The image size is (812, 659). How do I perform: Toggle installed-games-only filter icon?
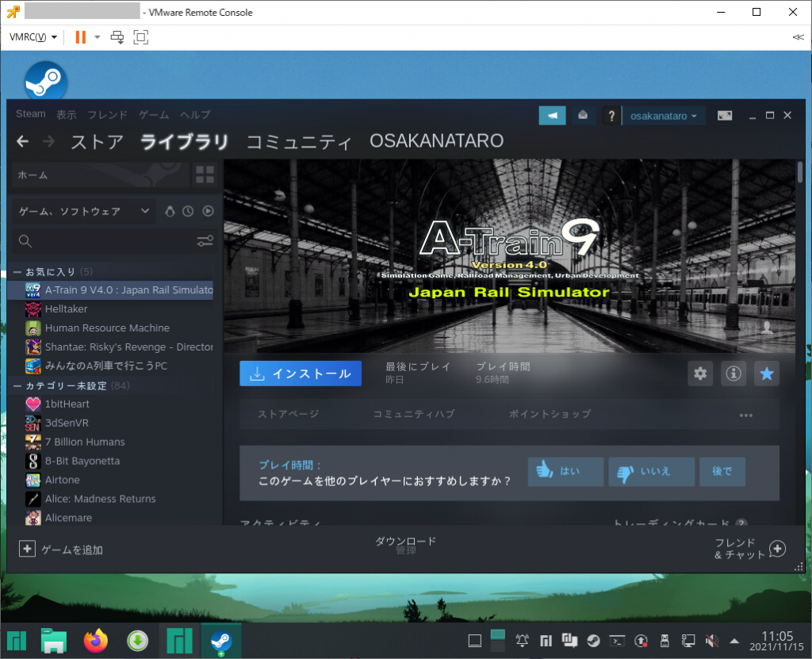pyautogui.click(x=170, y=211)
